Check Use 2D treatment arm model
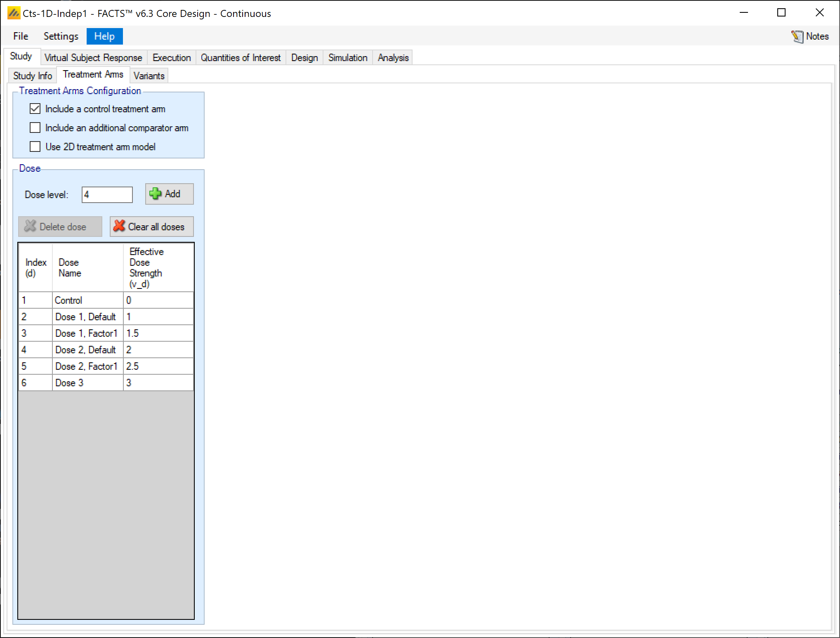This screenshot has width=840, height=638. tap(35, 147)
